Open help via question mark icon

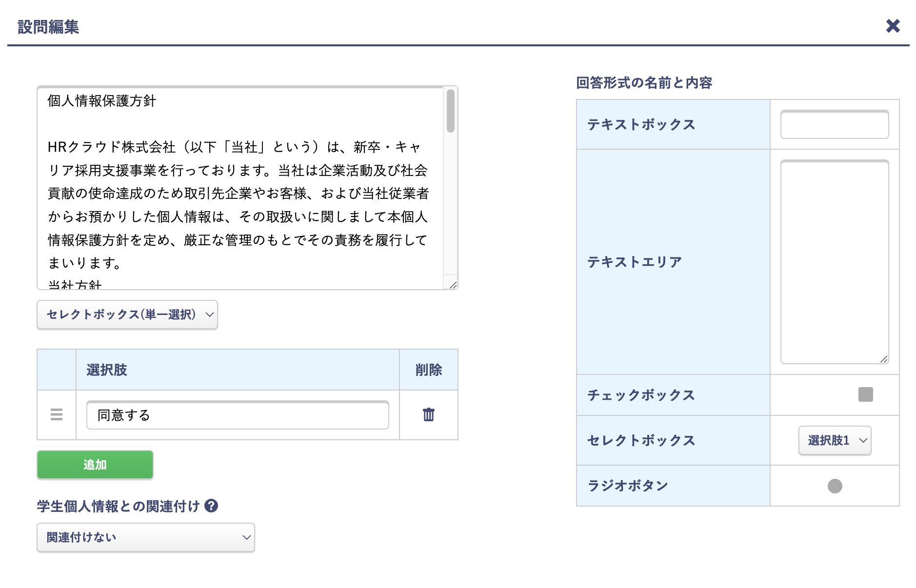(212, 507)
